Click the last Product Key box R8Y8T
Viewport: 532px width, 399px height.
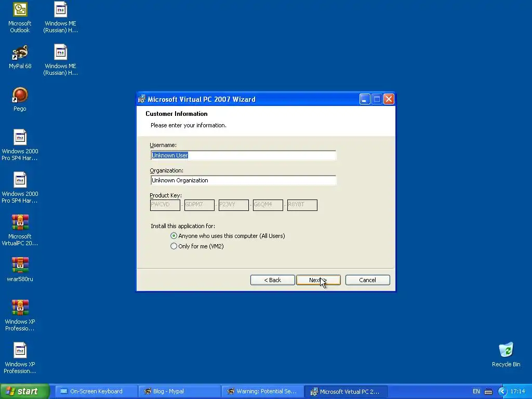[x=302, y=205]
